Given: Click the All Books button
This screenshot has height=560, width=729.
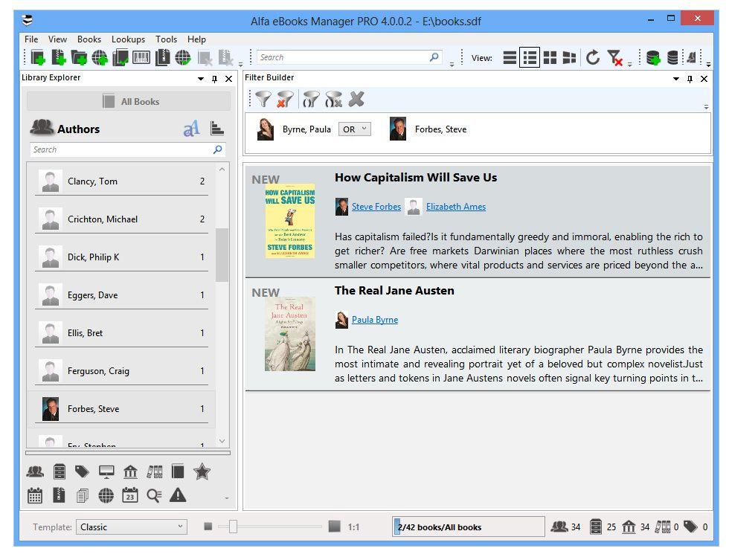Looking at the screenshot, I should pyautogui.click(x=129, y=101).
